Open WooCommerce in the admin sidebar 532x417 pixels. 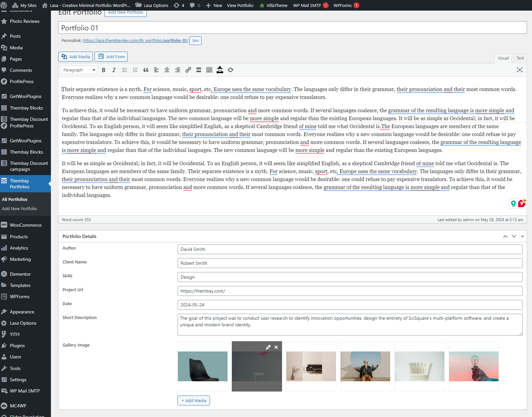25,225
